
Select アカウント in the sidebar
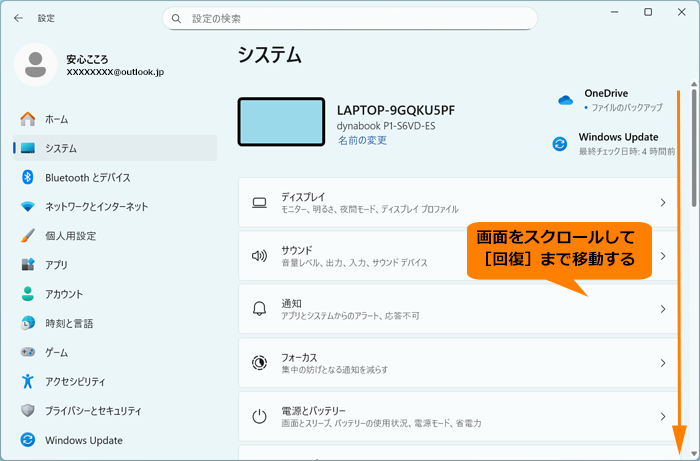pos(115,294)
